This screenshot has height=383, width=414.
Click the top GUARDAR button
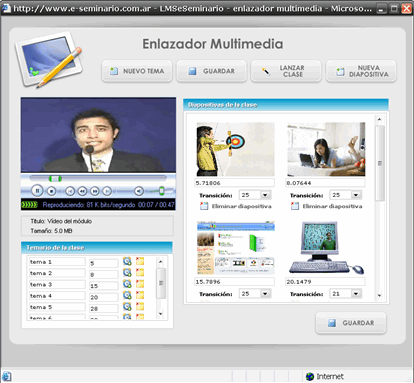click(x=211, y=71)
